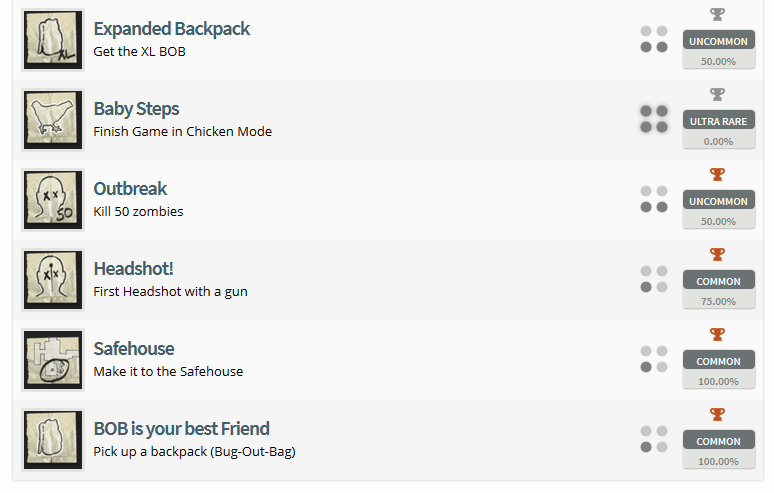
Task: Click the Safehouse map icon
Action: (52, 360)
